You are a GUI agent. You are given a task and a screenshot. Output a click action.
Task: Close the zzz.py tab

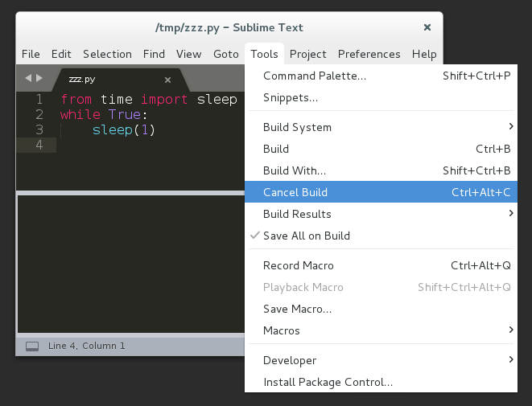167,80
